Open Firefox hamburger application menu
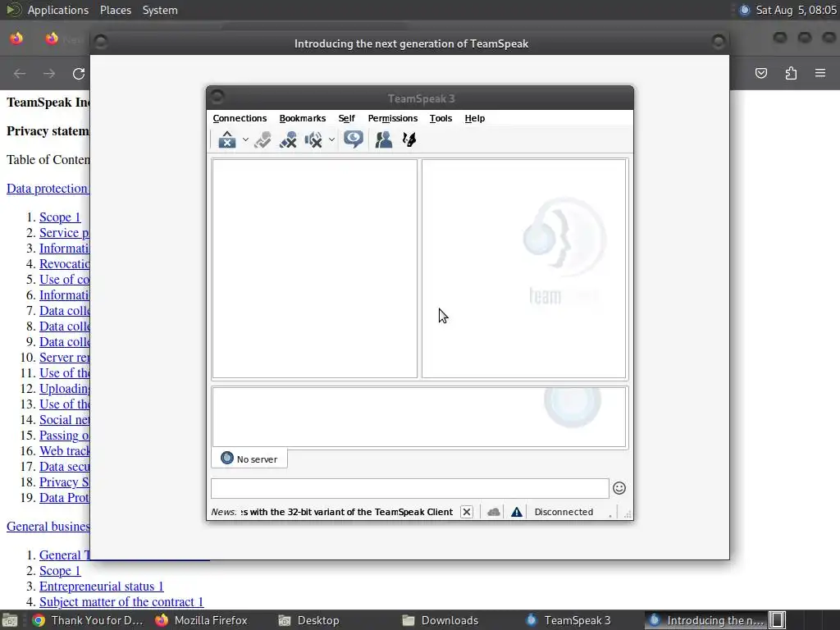The width and height of the screenshot is (840, 630). (820, 73)
